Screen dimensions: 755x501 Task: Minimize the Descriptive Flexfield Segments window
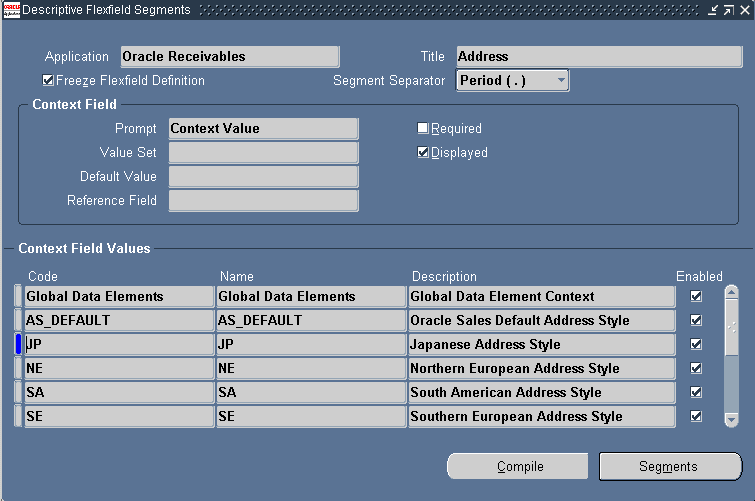click(713, 10)
